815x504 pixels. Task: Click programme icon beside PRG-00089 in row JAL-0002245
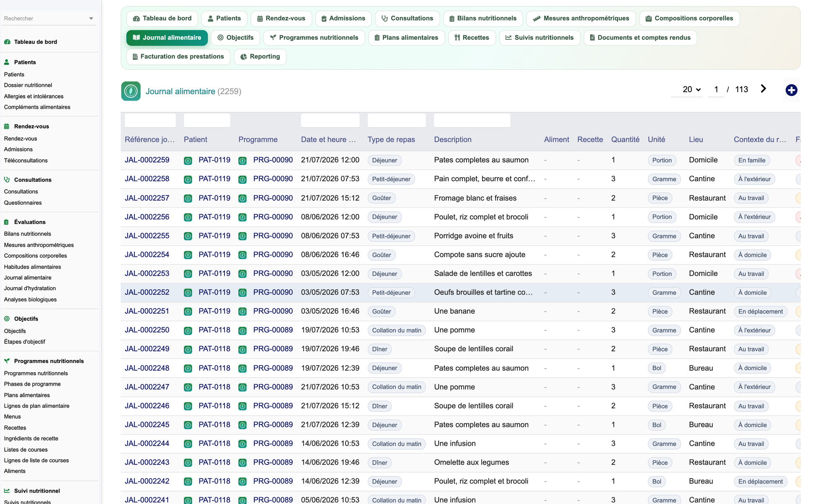pos(242,425)
